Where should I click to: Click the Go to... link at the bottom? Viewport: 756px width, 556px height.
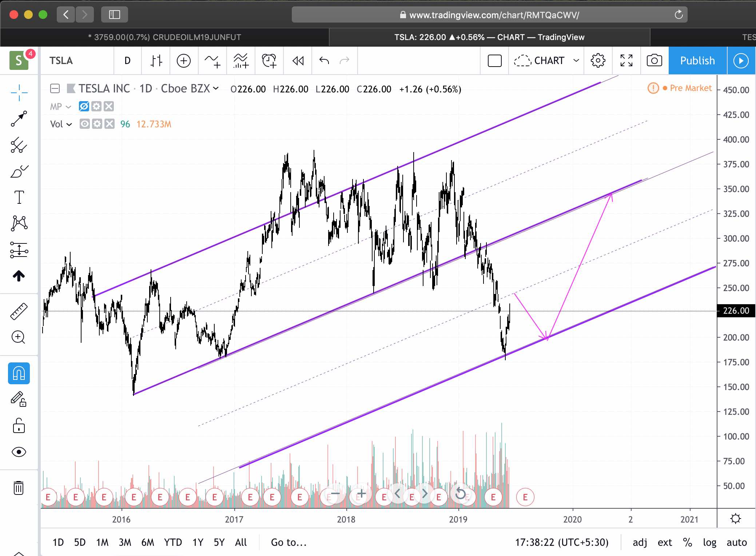(287, 542)
